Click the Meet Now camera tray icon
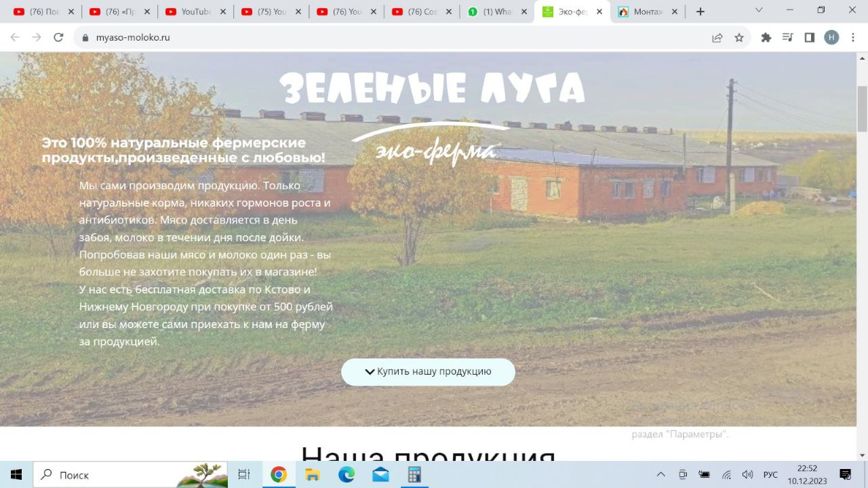 click(x=683, y=474)
